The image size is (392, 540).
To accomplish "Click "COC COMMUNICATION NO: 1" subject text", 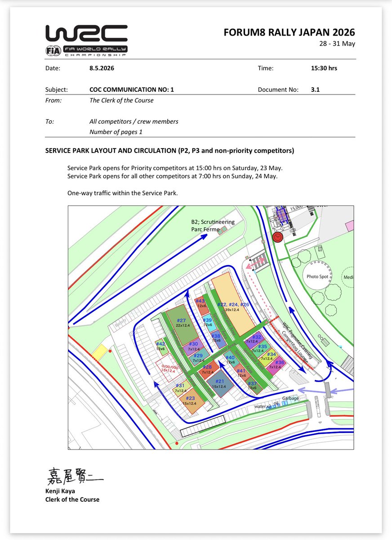I will (x=132, y=90).
